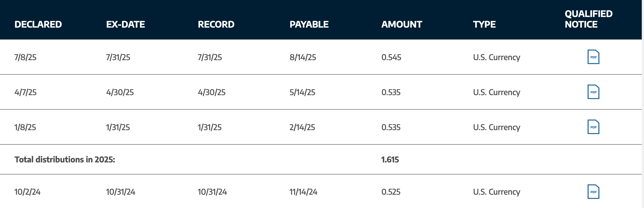Click the EX-DATE column header
The height and width of the screenshot is (208, 644).
[x=125, y=24]
